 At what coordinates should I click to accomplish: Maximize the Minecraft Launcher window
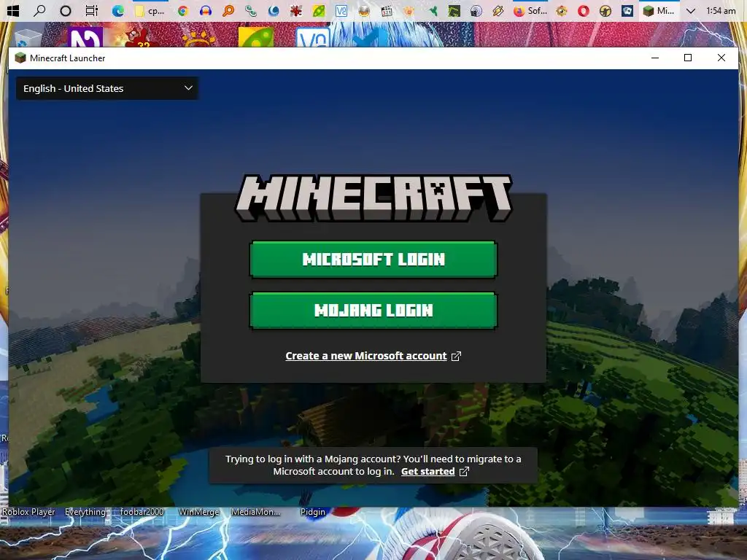tap(688, 58)
